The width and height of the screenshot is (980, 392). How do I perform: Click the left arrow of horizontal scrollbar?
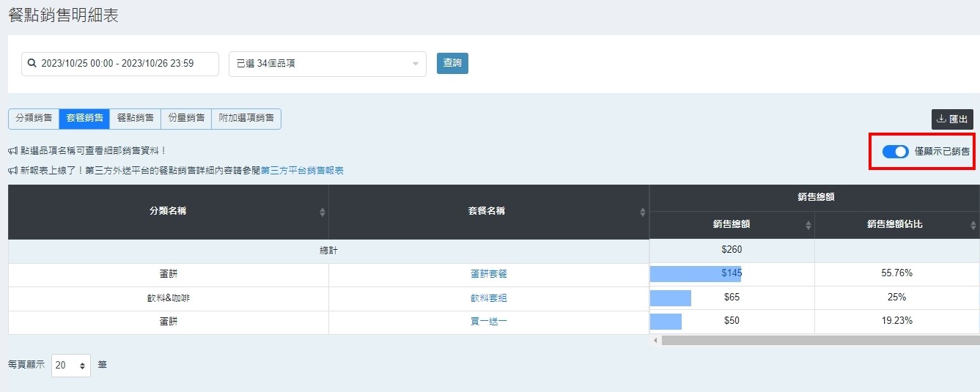coord(655,341)
